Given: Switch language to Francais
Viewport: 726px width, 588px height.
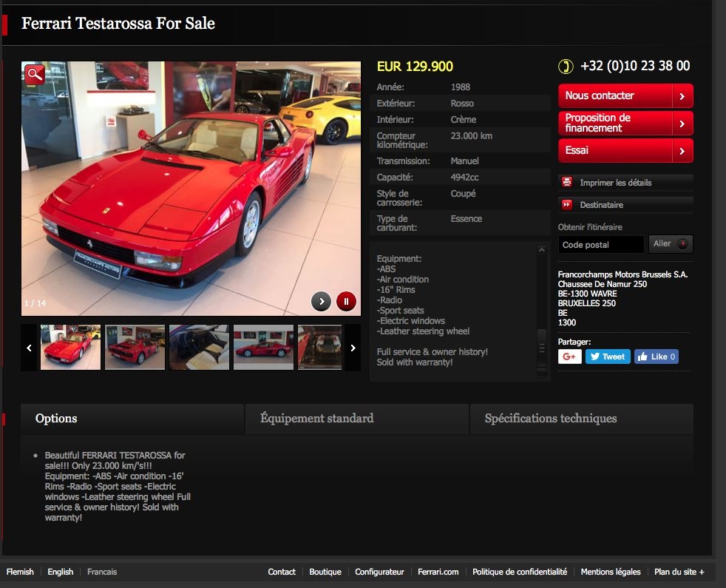Looking at the screenshot, I should click(102, 572).
